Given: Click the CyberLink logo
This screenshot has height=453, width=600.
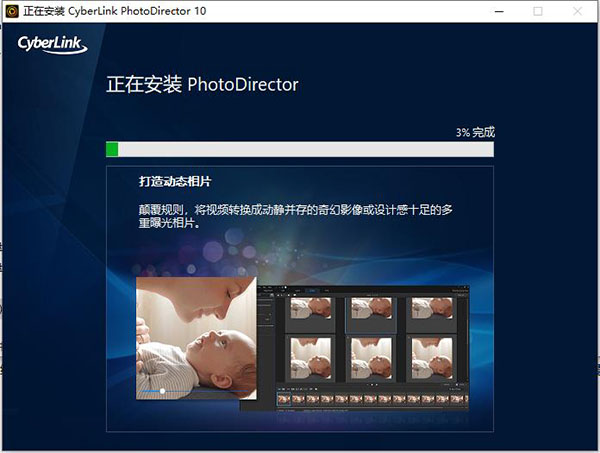Looking at the screenshot, I should click(x=52, y=45).
